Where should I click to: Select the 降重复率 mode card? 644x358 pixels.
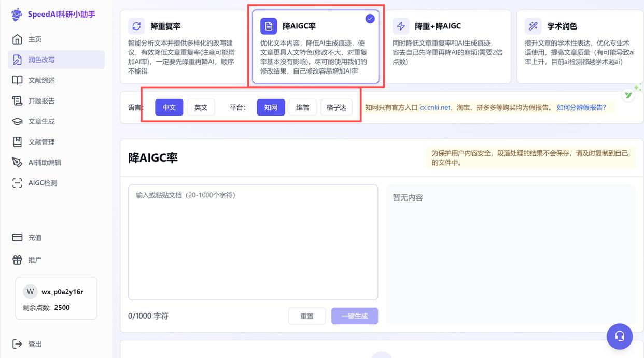184,44
